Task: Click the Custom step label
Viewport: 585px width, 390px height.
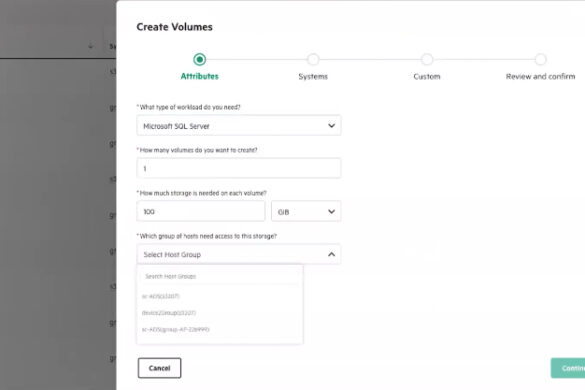Action: (x=427, y=77)
